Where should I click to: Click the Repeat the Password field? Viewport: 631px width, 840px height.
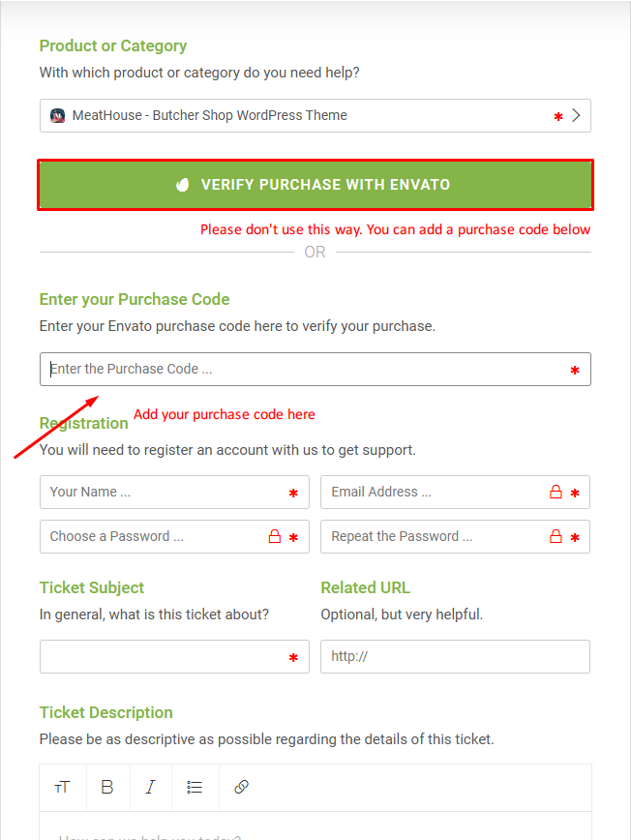pyautogui.click(x=455, y=536)
